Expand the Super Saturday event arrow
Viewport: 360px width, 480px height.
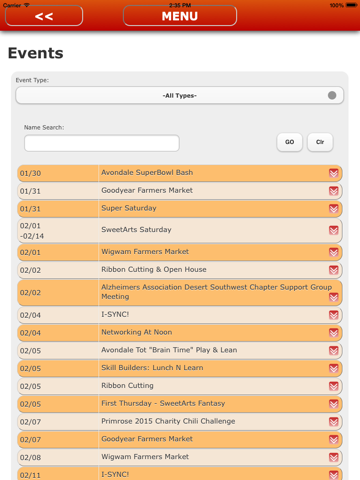click(x=333, y=209)
